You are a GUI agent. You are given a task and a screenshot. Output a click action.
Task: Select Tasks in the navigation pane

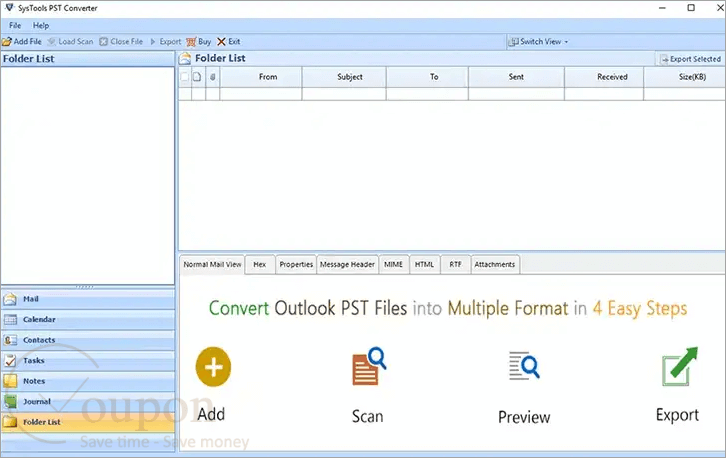(88, 361)
